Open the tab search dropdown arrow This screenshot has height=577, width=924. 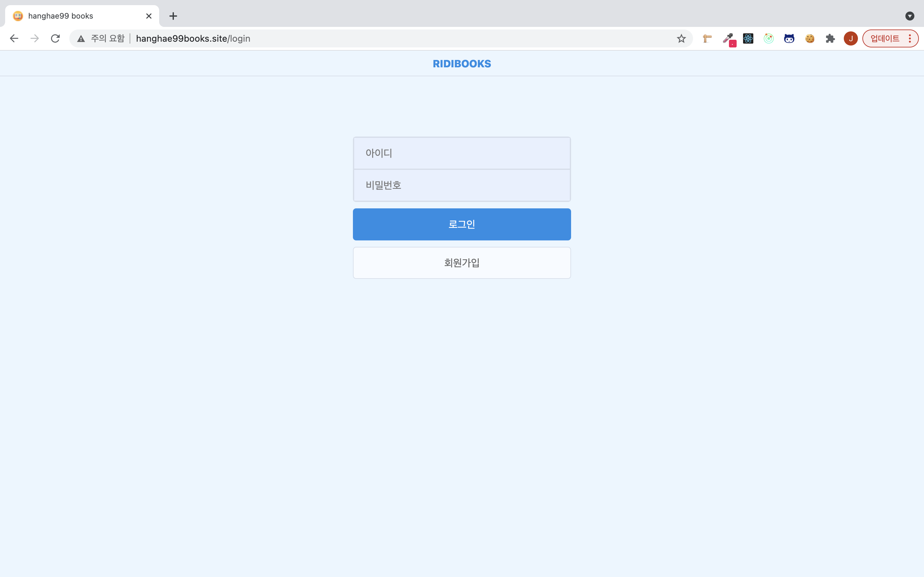point(910,16)
